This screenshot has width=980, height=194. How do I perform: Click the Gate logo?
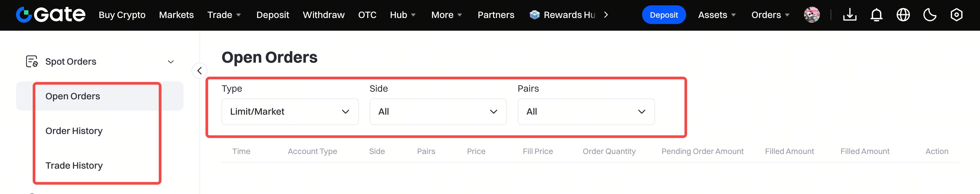click(x=51, y=15)
